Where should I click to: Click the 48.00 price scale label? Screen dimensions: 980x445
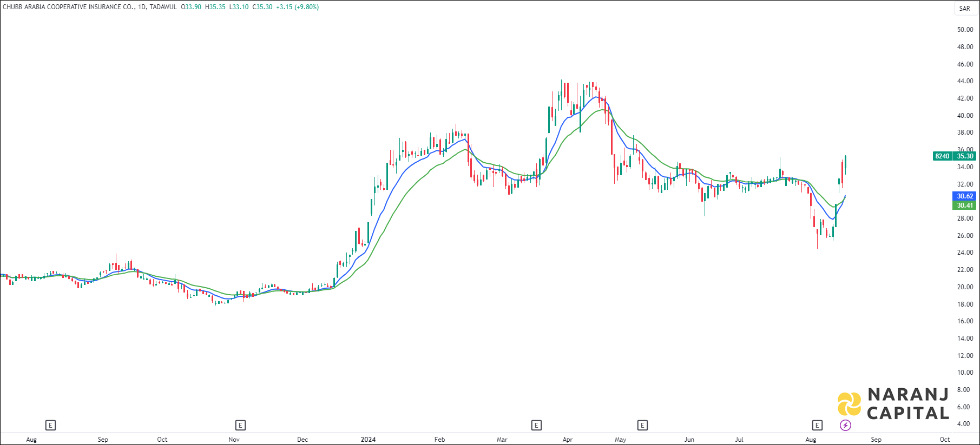click(x=965, y=47)
